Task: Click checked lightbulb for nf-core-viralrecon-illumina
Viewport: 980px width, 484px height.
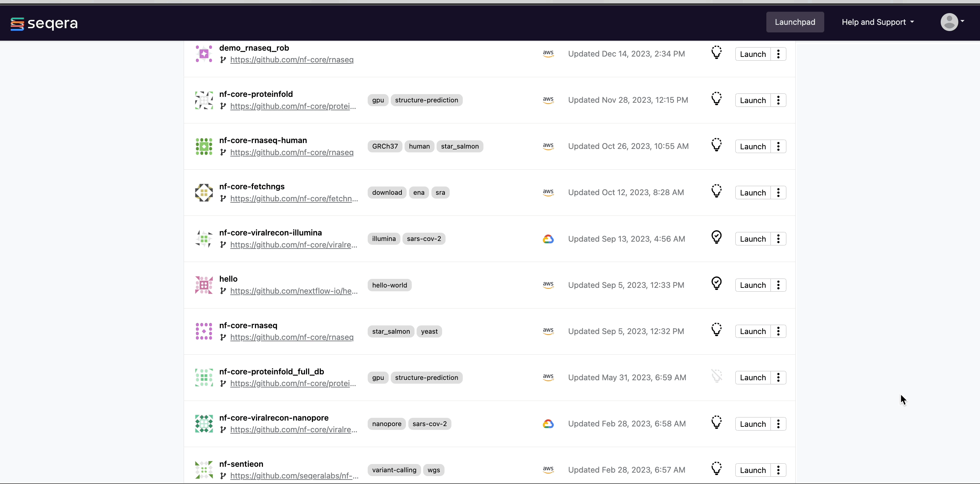Action: pyautogui.click(x=716, y=238)
